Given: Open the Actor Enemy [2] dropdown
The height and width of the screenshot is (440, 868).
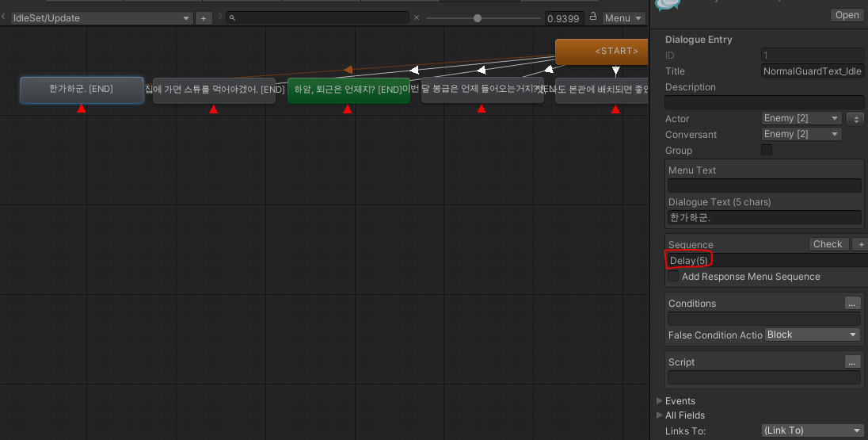Looking at the screenshot, I should click(x=801, y=118).
